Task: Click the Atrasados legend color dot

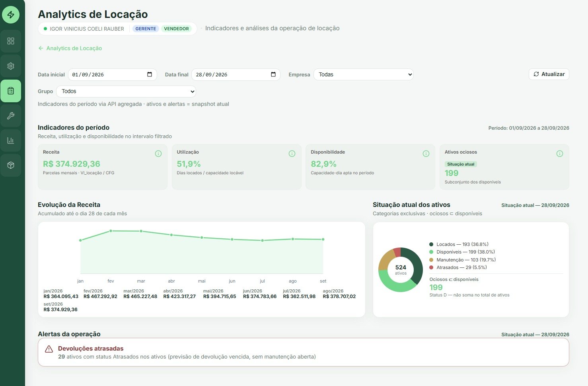Action: coord(431,267)
